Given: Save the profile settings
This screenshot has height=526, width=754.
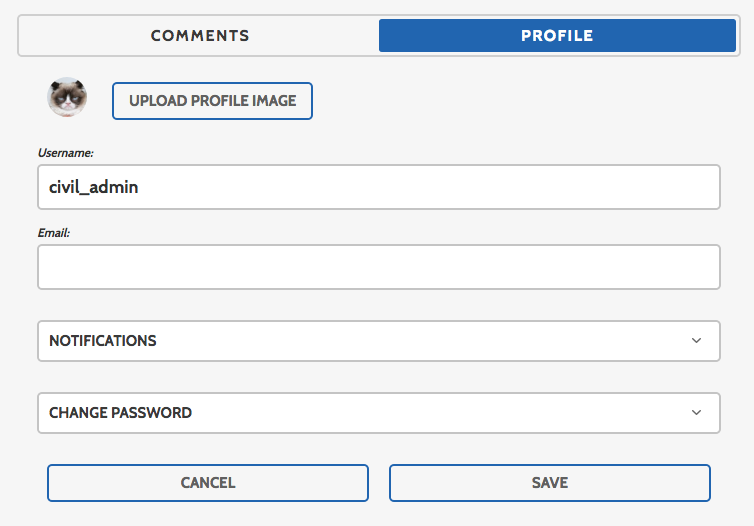Looking at the screenshot, I should (550, 483).
